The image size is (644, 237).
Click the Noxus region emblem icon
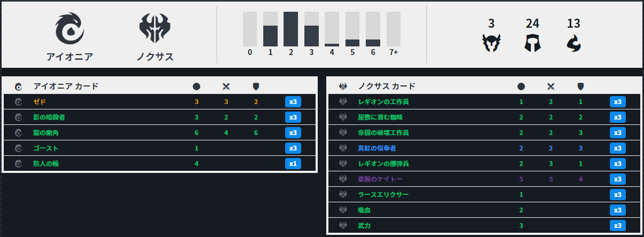click(x=154, y=29)
